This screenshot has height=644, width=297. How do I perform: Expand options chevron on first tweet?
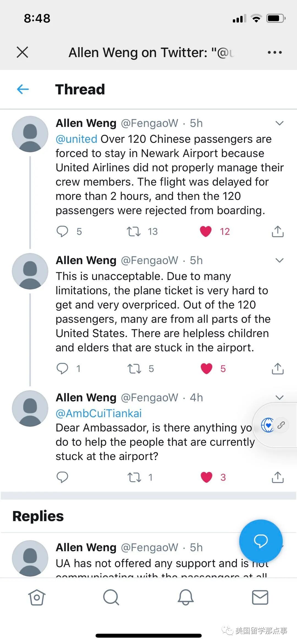(x=279, y=123)
